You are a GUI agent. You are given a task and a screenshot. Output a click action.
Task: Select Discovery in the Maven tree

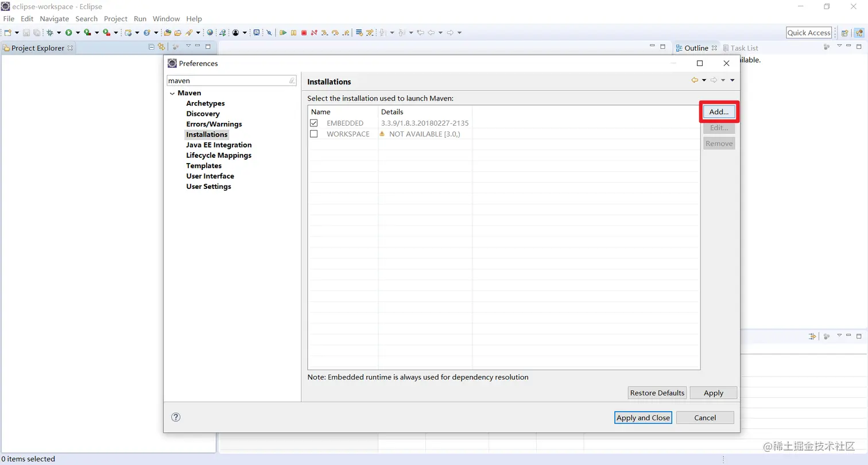[x=203, y=114]
